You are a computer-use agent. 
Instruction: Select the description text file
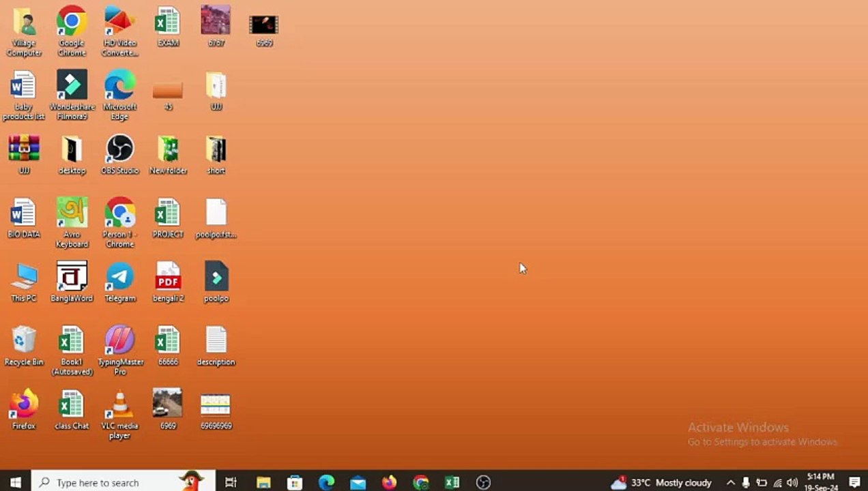(x=216, y=346)
